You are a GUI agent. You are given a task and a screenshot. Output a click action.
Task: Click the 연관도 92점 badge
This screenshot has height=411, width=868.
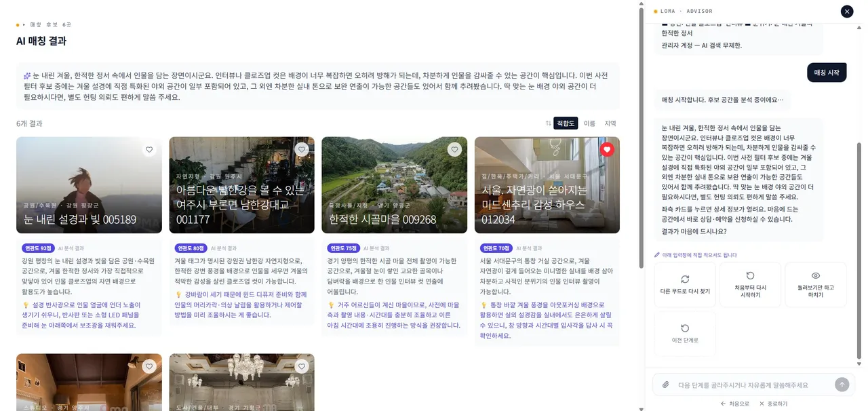coord(38,248)
